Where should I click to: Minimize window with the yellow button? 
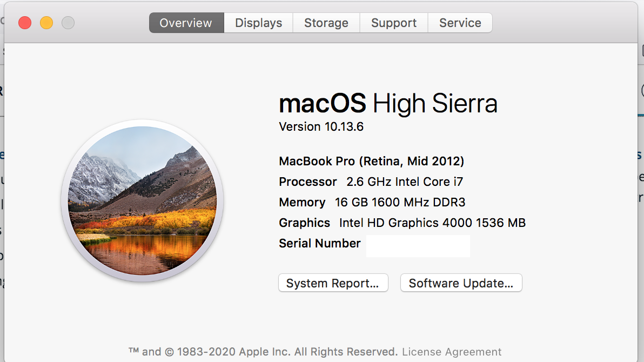(46, 23)
